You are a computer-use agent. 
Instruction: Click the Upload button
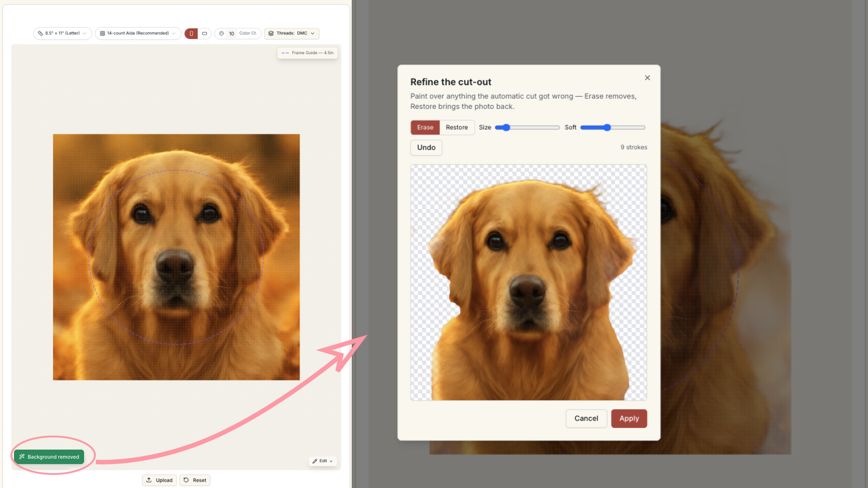160,480
